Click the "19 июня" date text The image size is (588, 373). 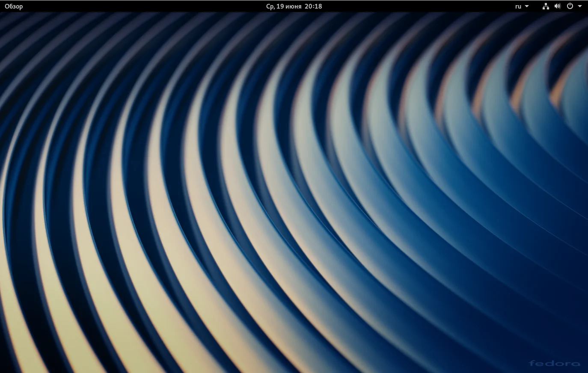point(289,6)
